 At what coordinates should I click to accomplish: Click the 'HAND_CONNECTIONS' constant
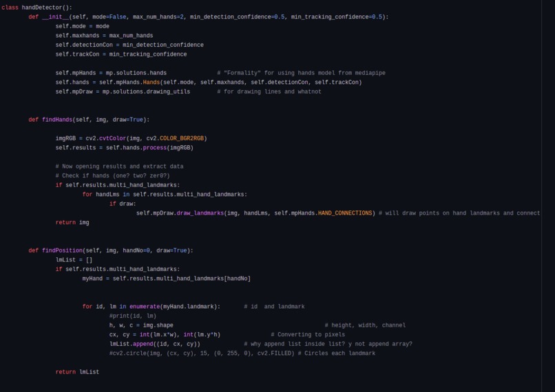(x=345, y=213)
